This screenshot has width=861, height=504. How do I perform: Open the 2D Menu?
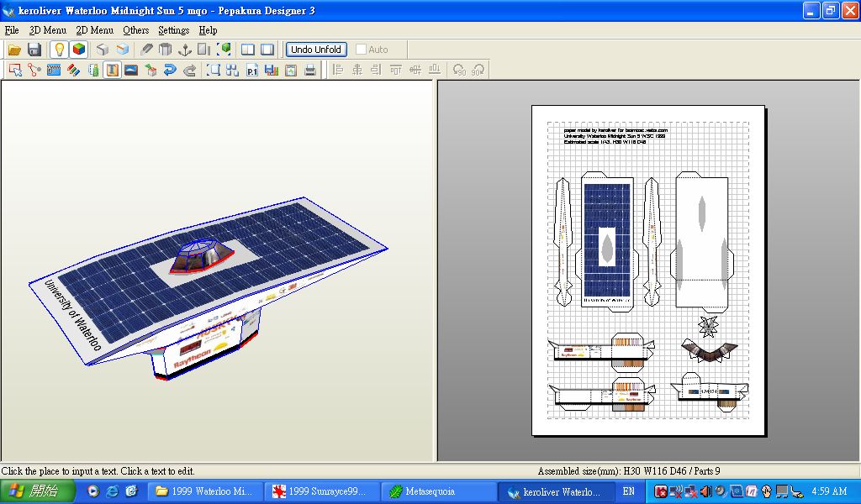coord(94,30)
